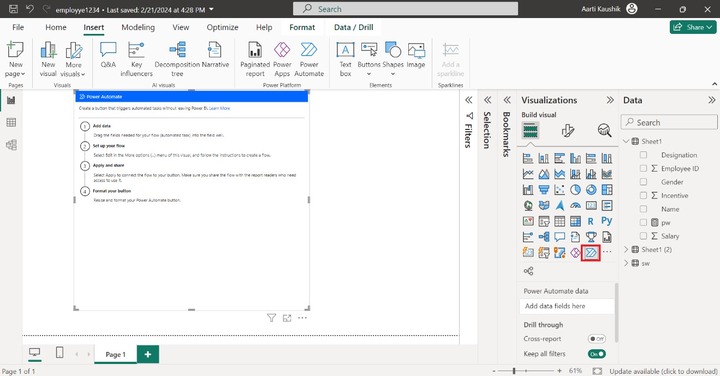Check the pw field
720x376 pixels.
click(x=643, y=222)
